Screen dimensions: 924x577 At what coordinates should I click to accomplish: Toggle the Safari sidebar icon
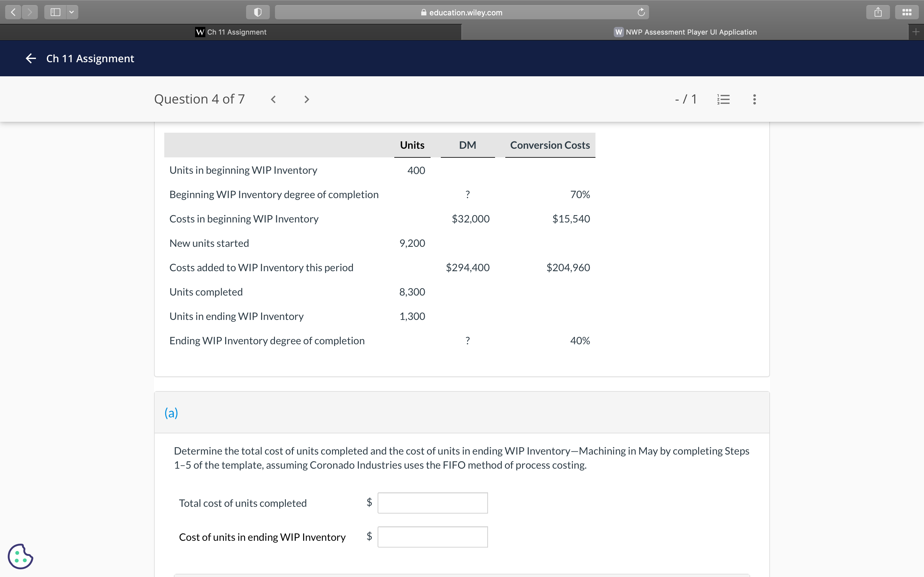[56, 12]
